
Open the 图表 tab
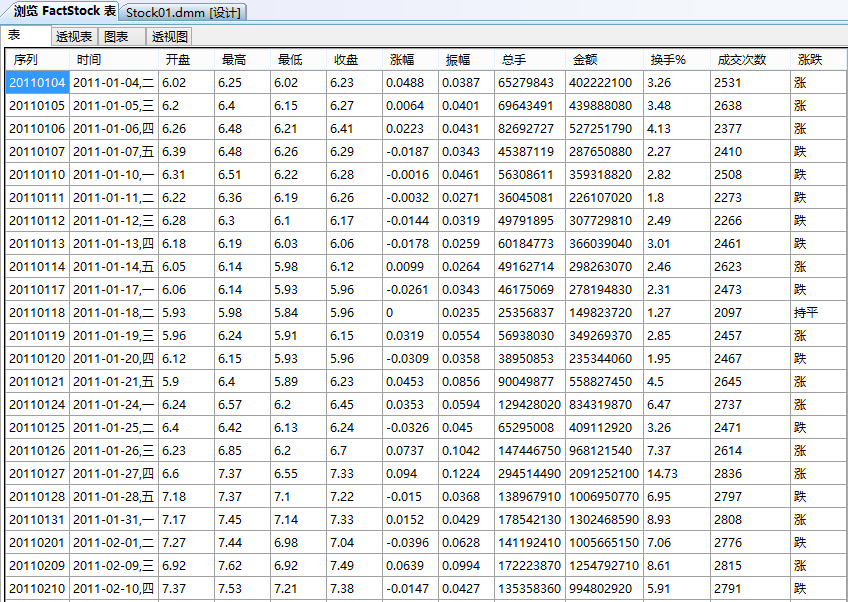(x=121, y=36)
